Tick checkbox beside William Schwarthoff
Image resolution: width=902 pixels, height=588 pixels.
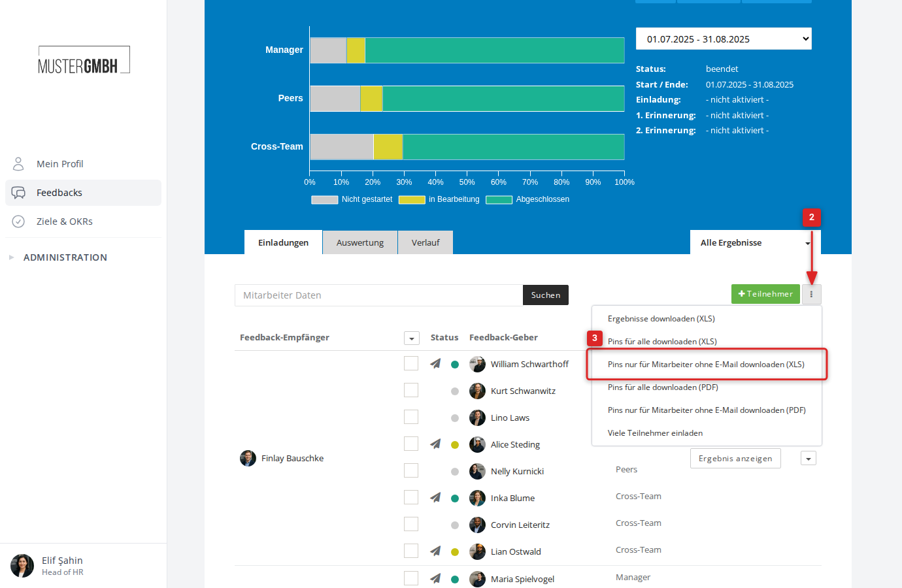(411, 363)
